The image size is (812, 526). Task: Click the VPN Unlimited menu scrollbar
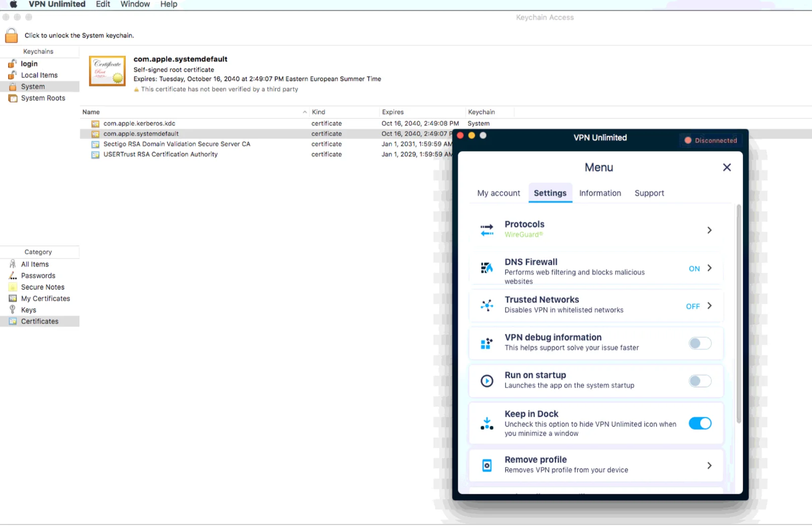tap(738, 312)
